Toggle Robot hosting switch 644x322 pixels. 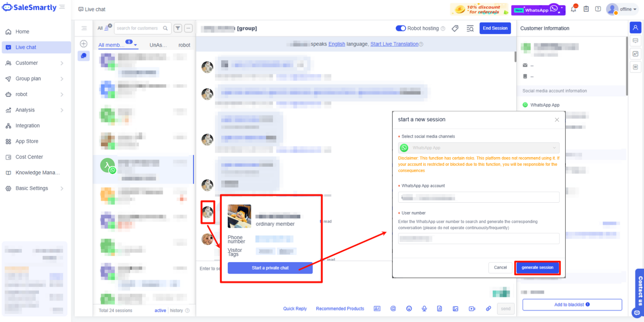[x=401, y=28]
